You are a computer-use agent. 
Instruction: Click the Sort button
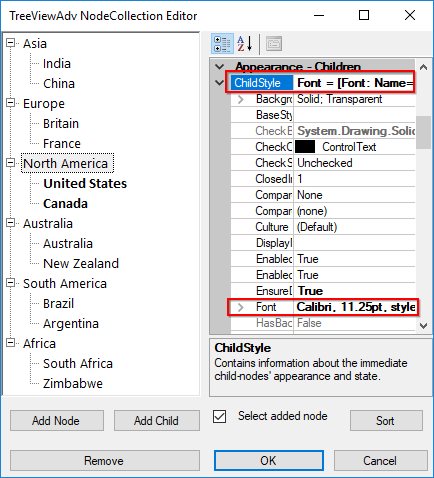pyautogui.click(x=386, y=421)
